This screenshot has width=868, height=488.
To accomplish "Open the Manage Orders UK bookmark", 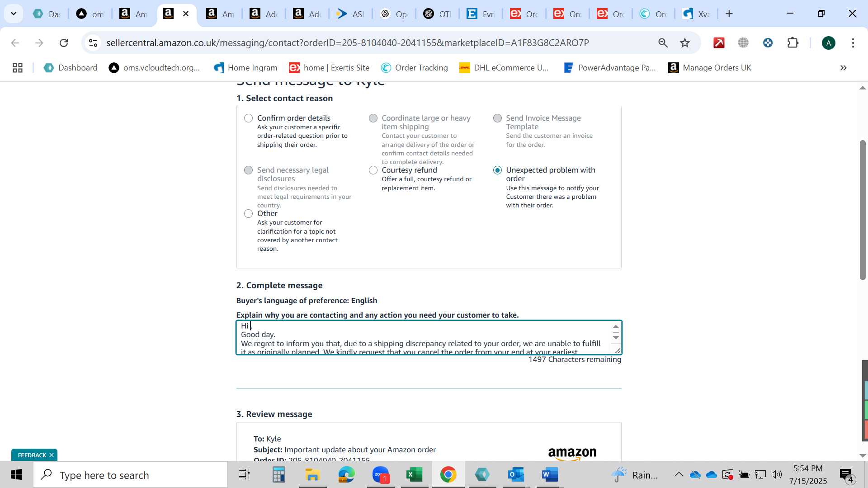I will coord(710,68).
